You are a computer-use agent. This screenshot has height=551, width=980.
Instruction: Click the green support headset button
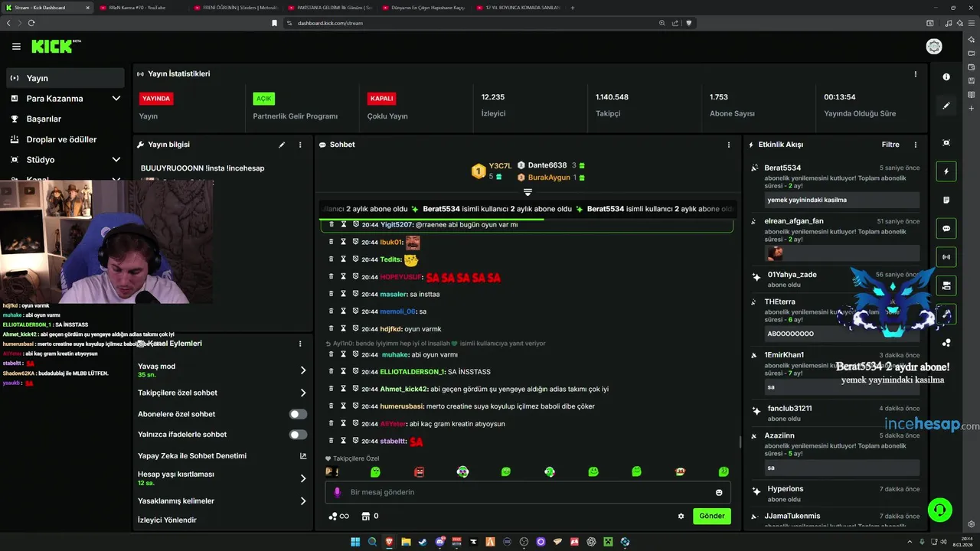click(x=939, y=509)
